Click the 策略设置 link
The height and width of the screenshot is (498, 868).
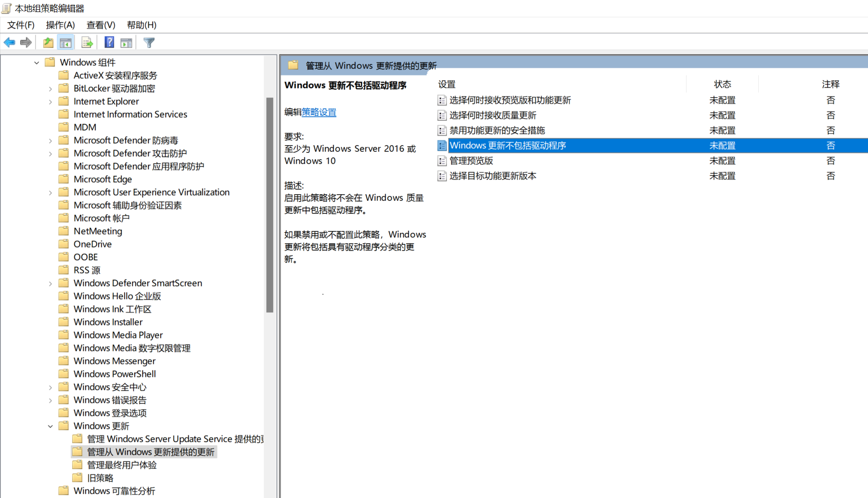tap(319, 112)
